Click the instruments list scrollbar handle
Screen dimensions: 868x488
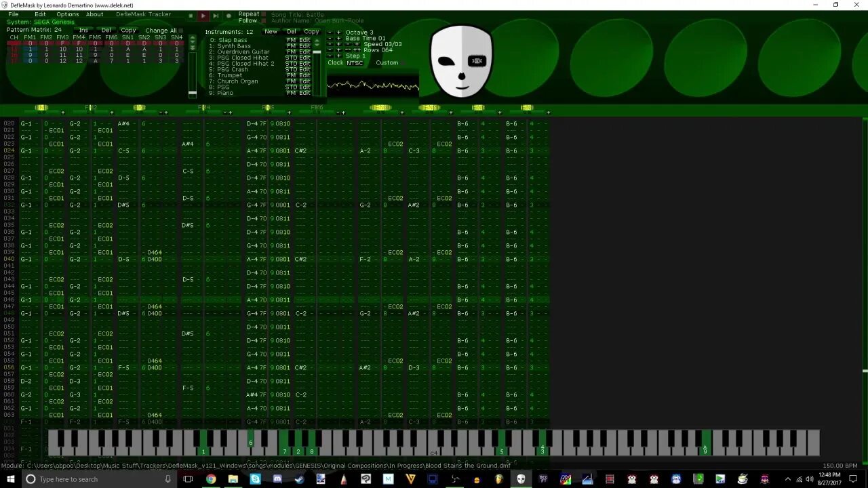pos(316,52)
